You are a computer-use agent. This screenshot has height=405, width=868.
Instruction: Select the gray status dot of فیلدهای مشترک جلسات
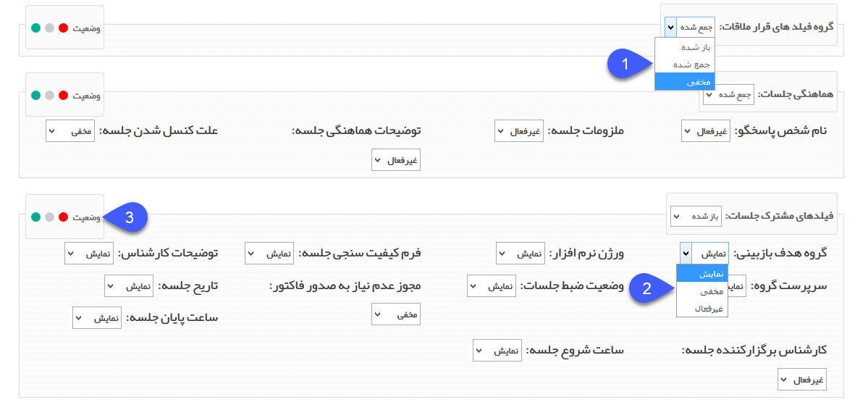coord(49,217)
